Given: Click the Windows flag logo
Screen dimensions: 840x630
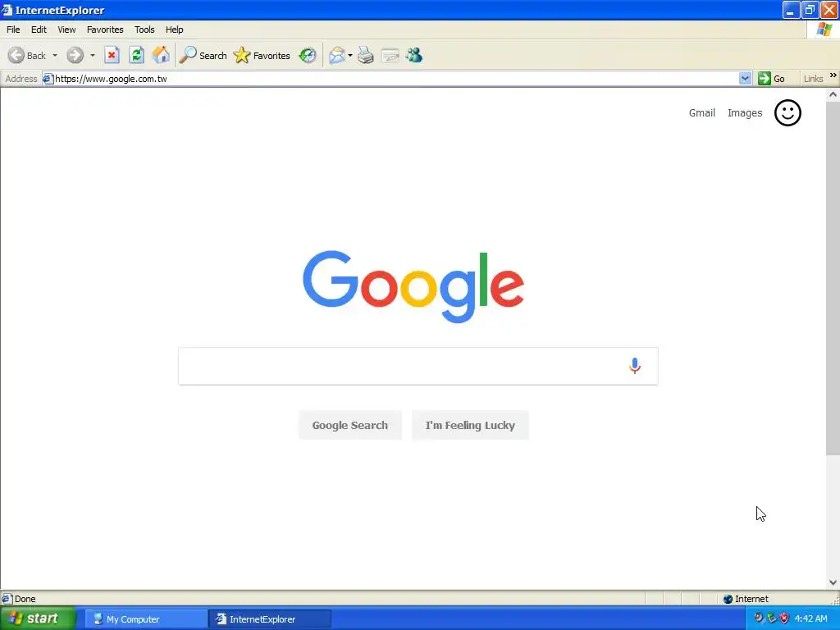Looking at the screenshot, I should click(x=824, y=30).
